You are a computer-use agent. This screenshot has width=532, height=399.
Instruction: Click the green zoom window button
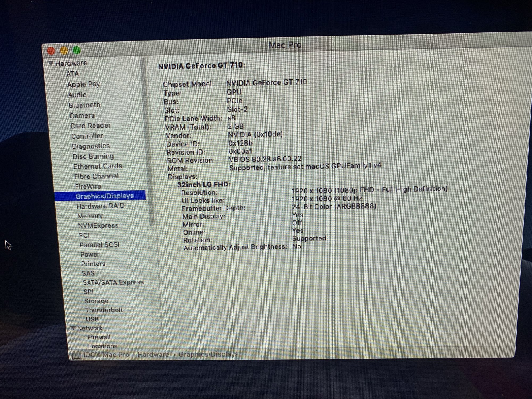77,50
